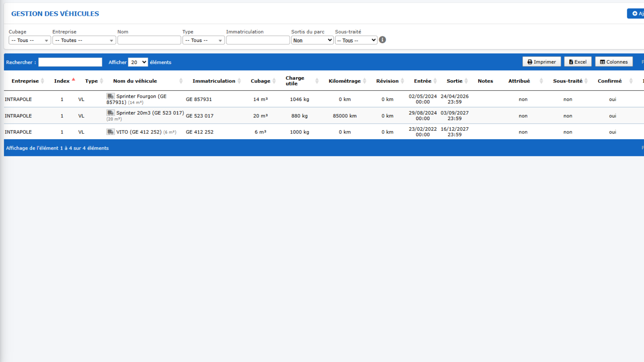644x362 pixels.
Task: Click the truck icon for VITO vehicle
Action: 110,132
